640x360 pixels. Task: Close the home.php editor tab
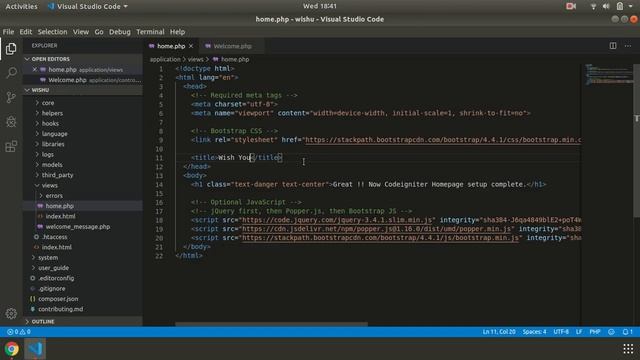(x=191, y=46)
